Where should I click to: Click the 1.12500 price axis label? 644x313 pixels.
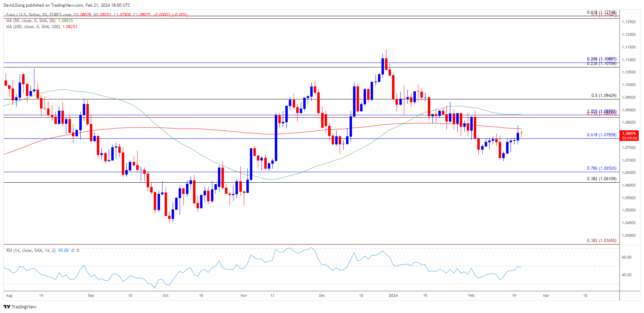click(629, 22)
